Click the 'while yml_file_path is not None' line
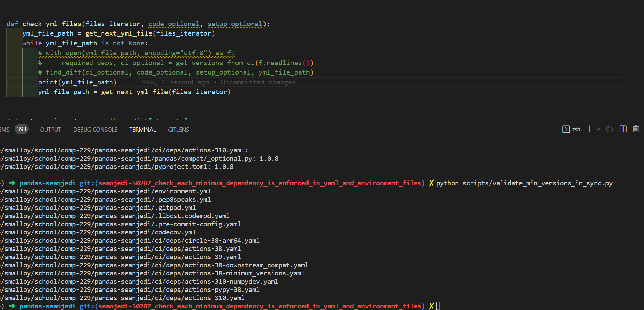Image resolution: width=644 pixels, height=310 pixels. [x=85, y=43]
